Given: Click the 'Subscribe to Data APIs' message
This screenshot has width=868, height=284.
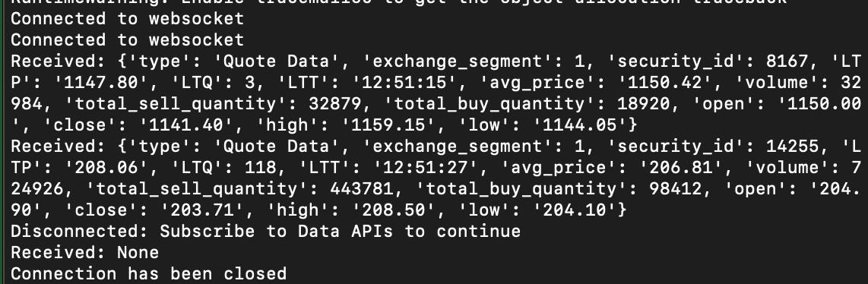Looking at the screenshot, I should (277, 232).
